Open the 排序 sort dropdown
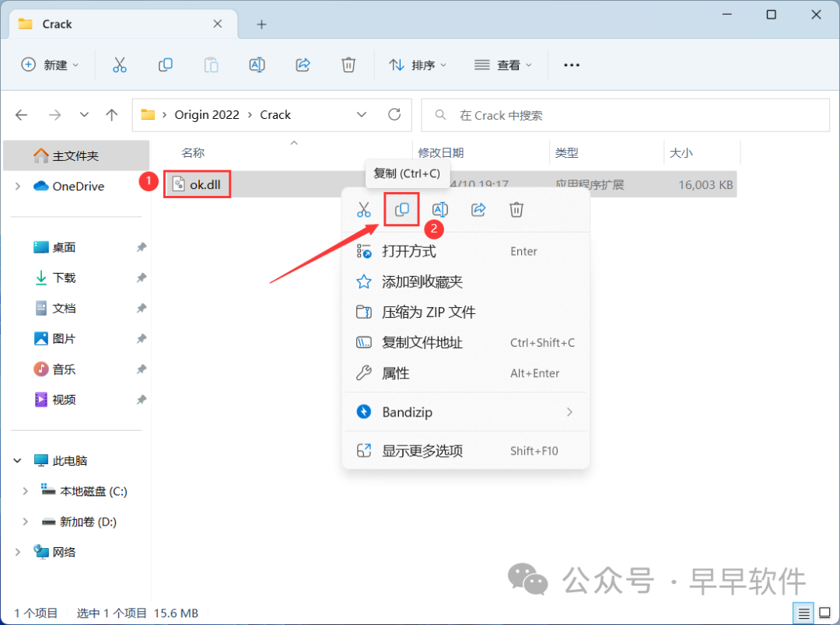The height and width of the screenshot is (625, 840). pos(418,65)
